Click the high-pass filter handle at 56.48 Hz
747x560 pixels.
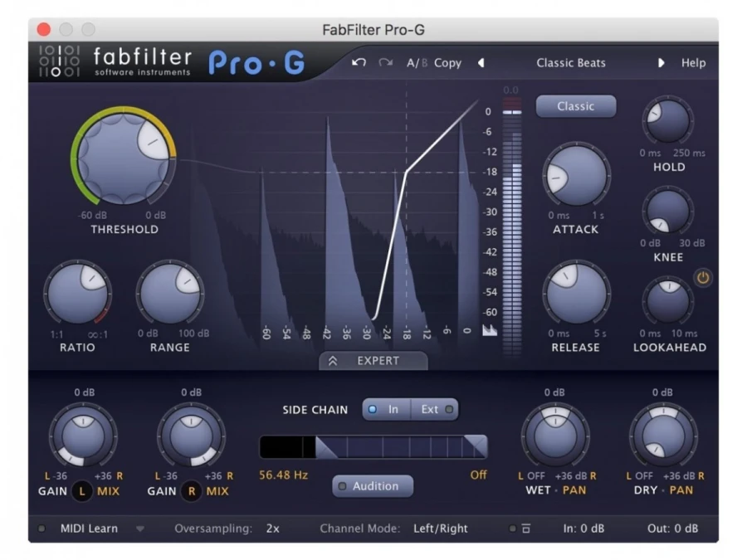pyautogui.click(x=327, y=448)
